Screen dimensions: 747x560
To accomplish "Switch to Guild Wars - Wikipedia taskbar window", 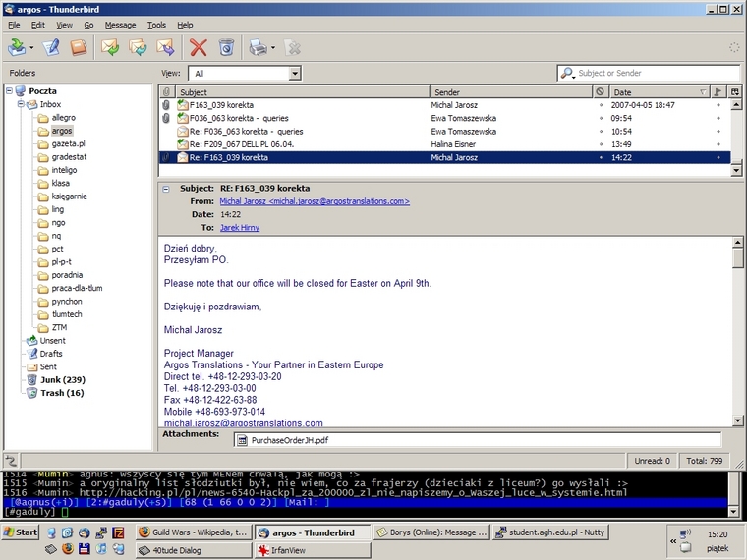I will point(194,532).
